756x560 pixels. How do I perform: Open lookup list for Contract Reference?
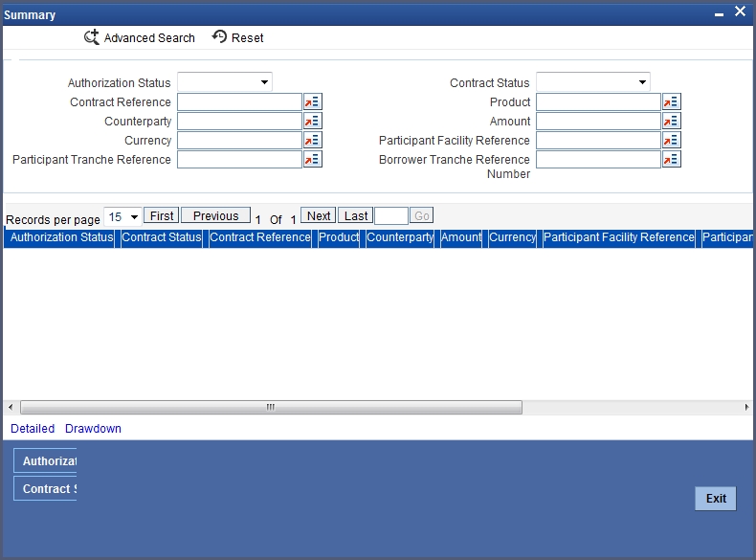pos(312,101)
